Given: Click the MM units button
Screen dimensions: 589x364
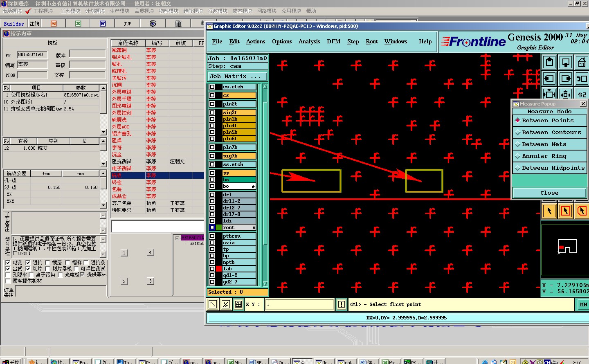Looking at the screenshot, I should point(583,304).
